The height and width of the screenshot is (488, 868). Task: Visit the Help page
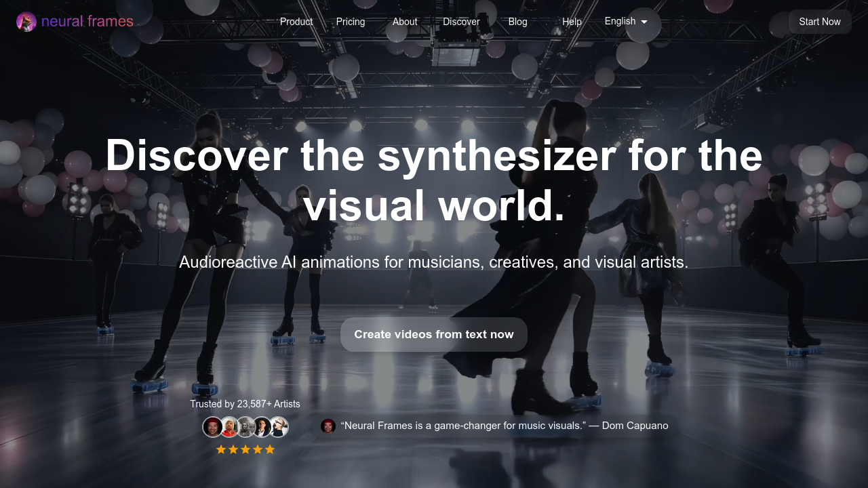tap(572, 22)
